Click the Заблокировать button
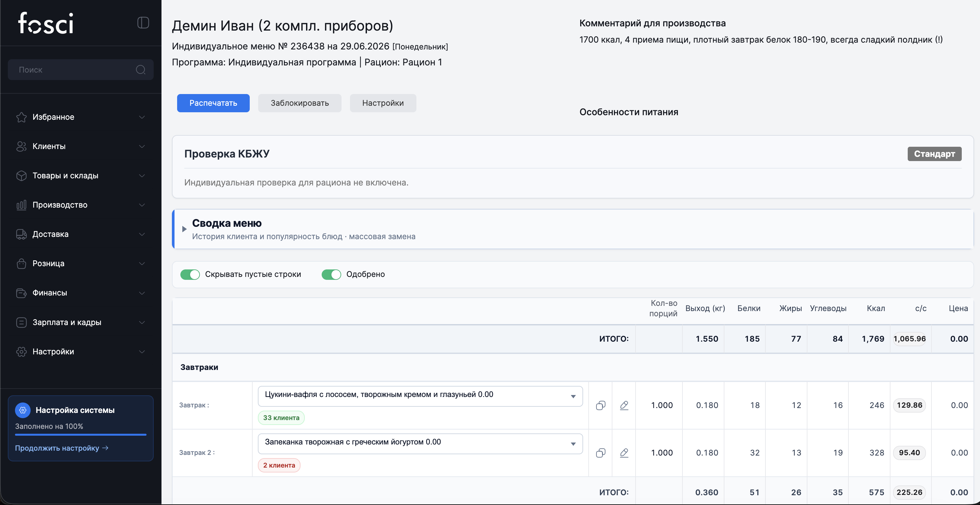Viewport: 980px width, 505px height. (x=300, y=103)
